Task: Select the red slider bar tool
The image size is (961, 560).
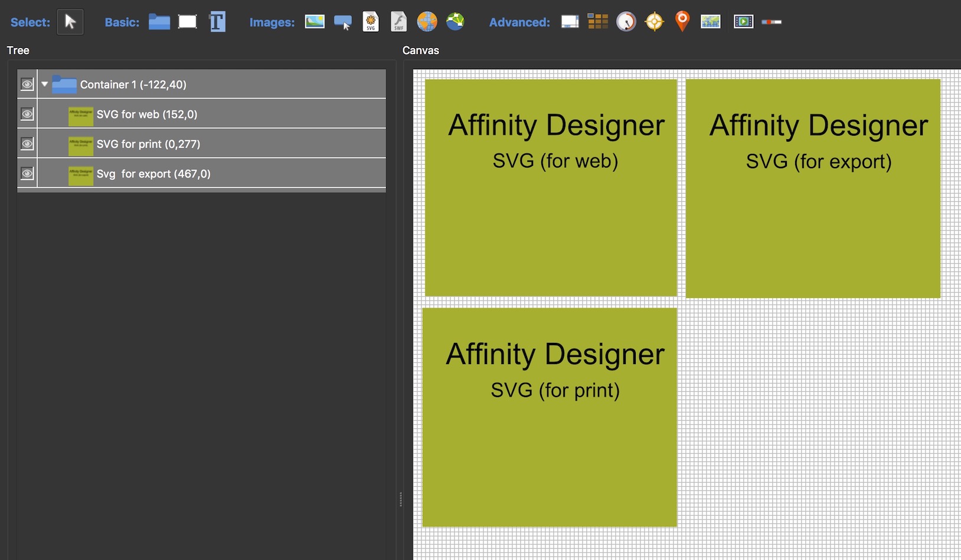Action: point(772,22)
